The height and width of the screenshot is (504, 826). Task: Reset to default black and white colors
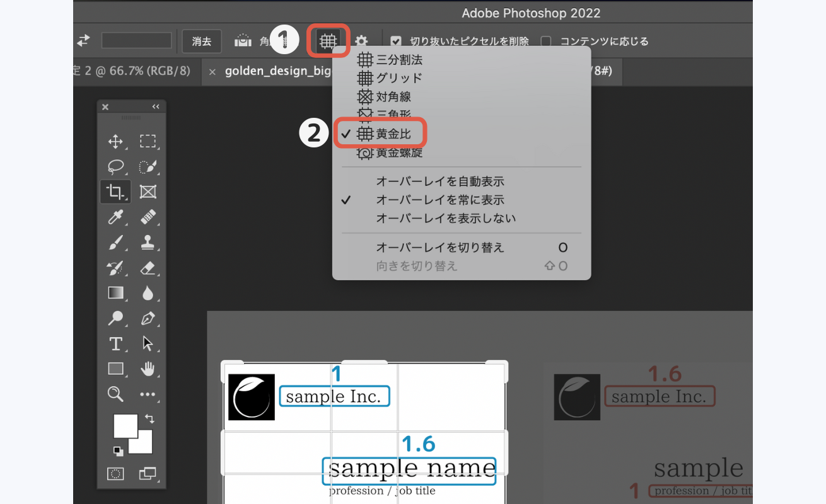[118, 450]
